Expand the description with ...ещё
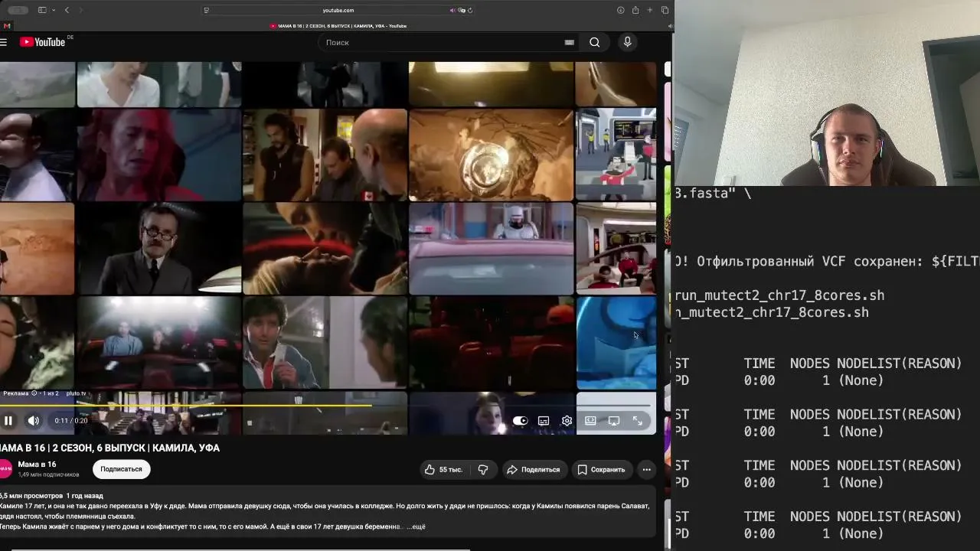 pos(416,527)
